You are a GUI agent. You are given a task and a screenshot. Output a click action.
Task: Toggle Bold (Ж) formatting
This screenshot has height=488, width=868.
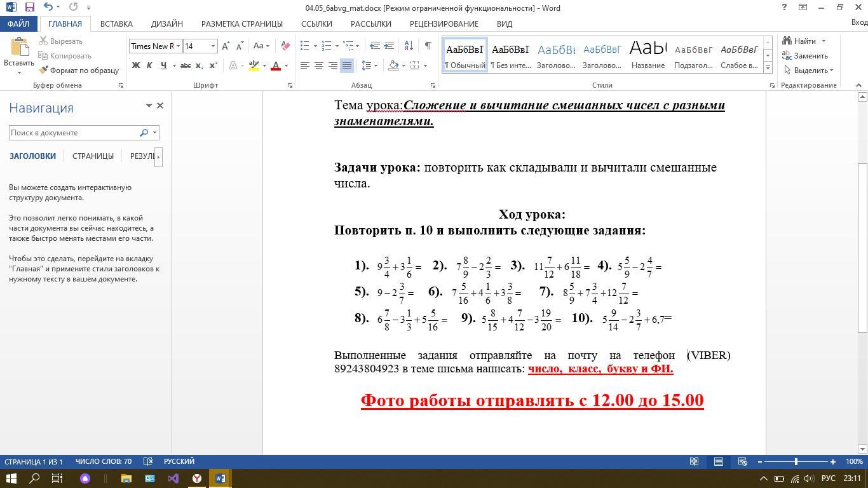(135, 65)
